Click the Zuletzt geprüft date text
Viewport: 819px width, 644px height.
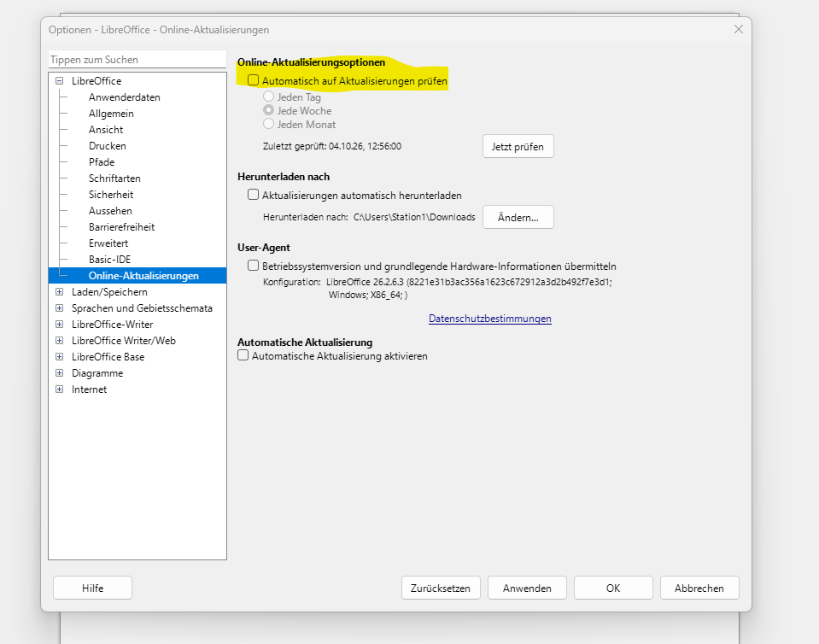pyautogui.click(x=332, y=146)
